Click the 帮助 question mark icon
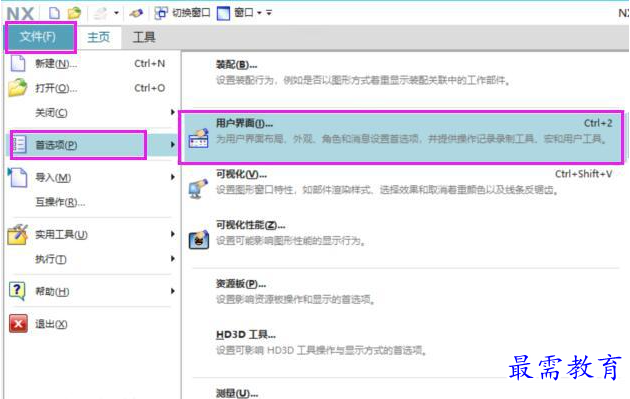Viewport: 630px width, 399px height. click(x=17, y=291)
